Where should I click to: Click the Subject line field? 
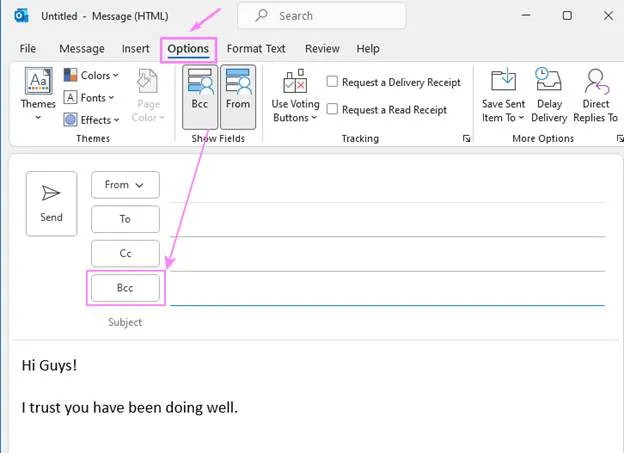pos(388,322)
